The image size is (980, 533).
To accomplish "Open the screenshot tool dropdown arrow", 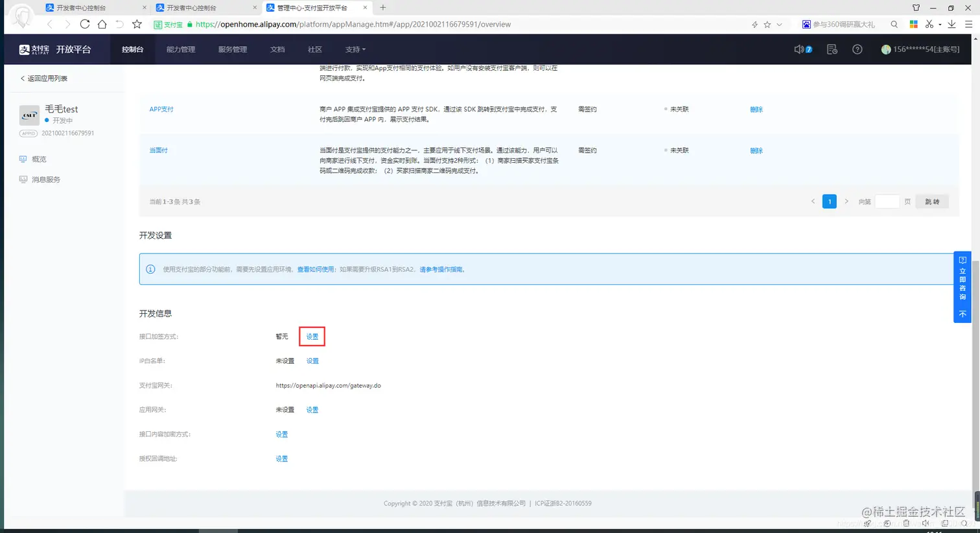I will click(x=940, y=25).
